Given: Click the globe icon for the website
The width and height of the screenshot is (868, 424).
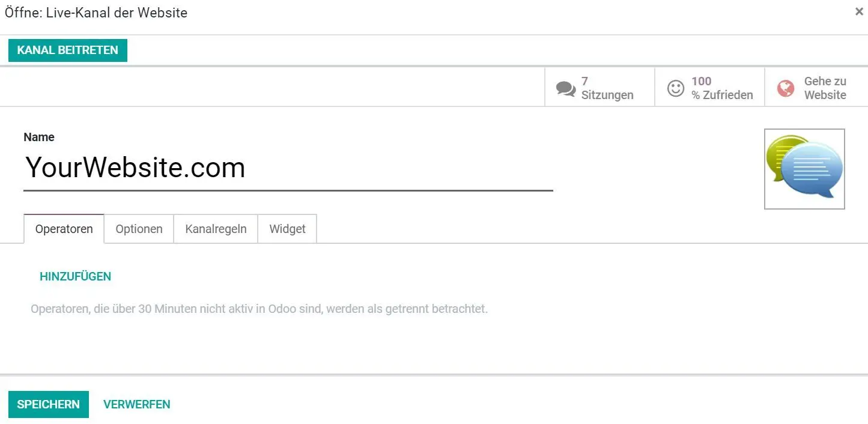Looking at the screenshot, I should [x=785, y=88].
